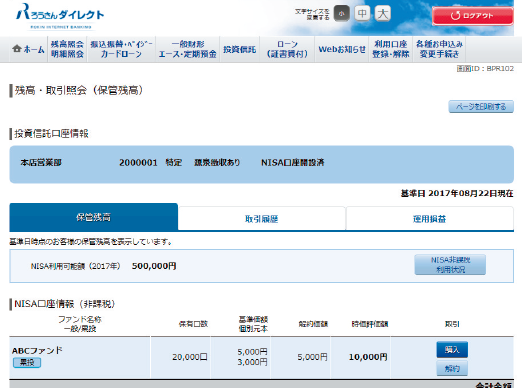This screenshot has height=388, width=522.
Task: Set text size to large (大)
Action: pos(383,14)
